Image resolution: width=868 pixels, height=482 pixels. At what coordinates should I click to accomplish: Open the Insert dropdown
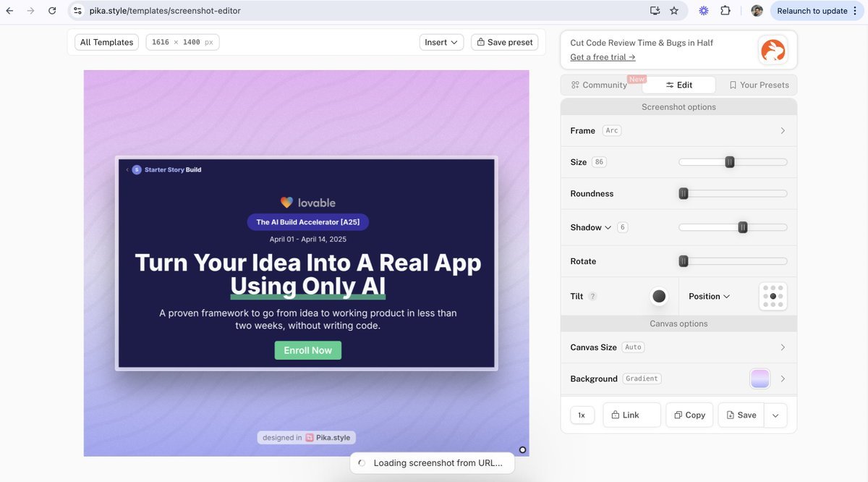point(441,42)
